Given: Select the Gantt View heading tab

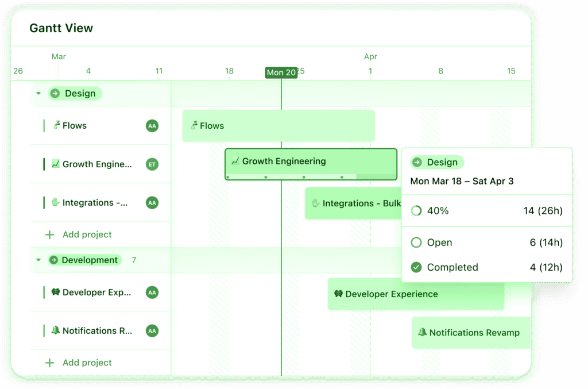Looking at the screenshot, I should pyautogui.click(x=61, y=28).
